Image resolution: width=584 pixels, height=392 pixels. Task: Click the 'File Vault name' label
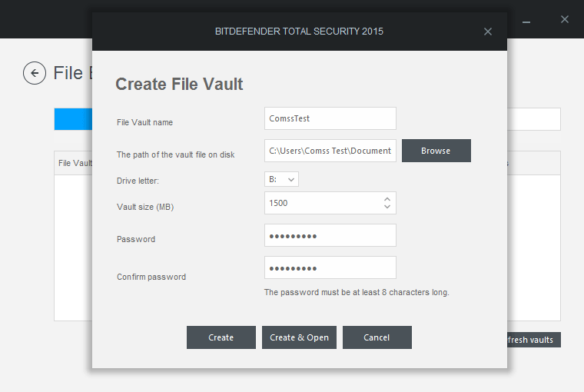(x=144, y=122)
